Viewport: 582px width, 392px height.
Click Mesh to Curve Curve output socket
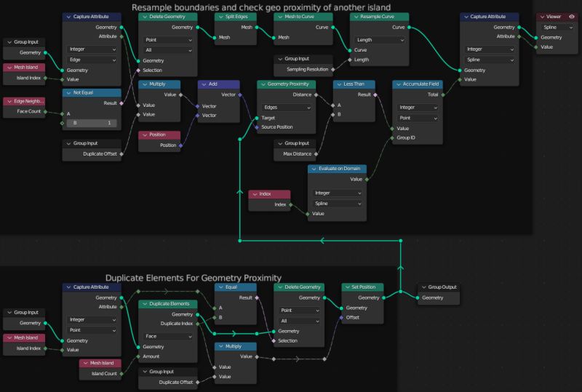pos(333,28)
